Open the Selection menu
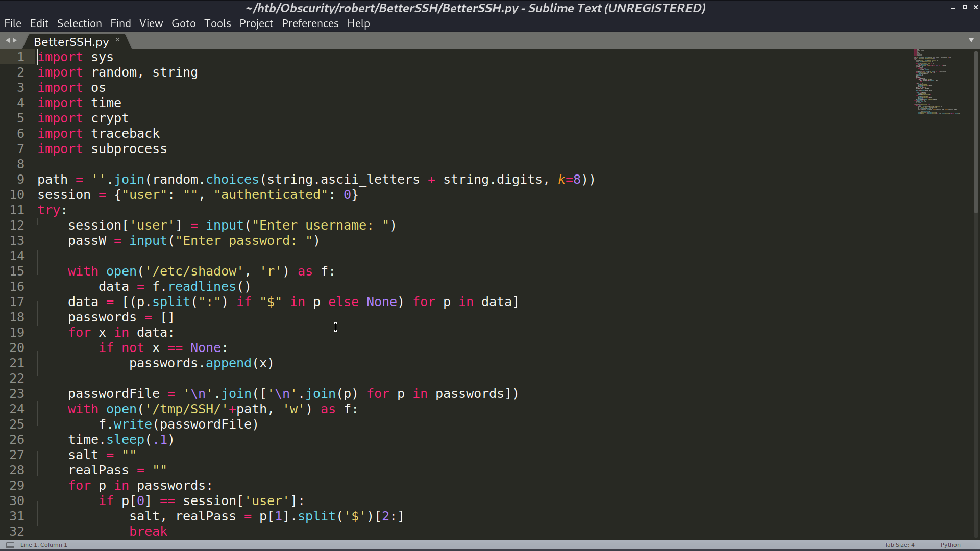Image resolution: width=980 pixels, height=551 pixels. click(x=79, y=23)
